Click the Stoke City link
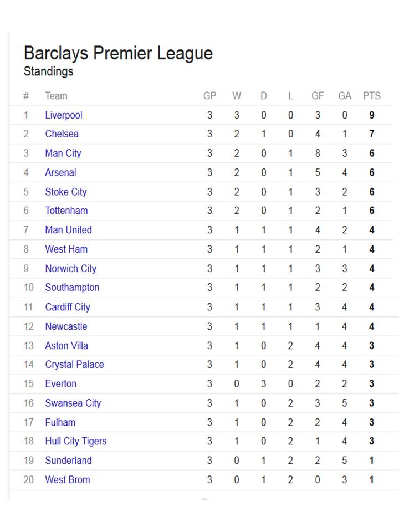Image resolution: width=399 pixels, height=532 pixels. coord(66,192)
